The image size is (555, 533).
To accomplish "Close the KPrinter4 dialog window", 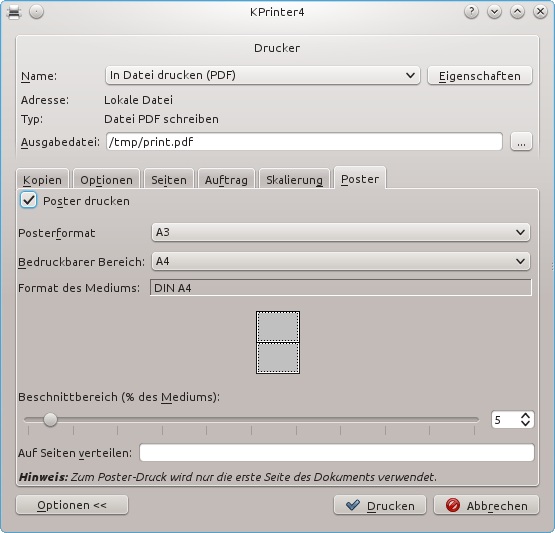I will click(540, 12).
